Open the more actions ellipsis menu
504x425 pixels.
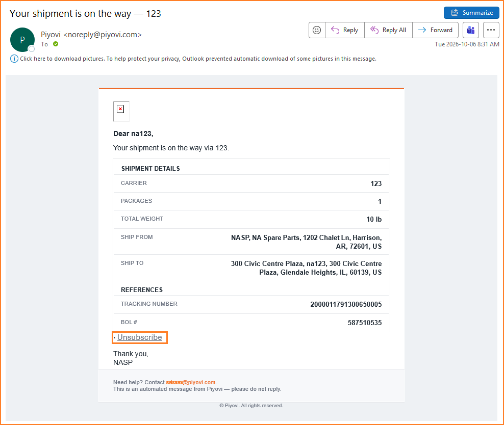491,30
